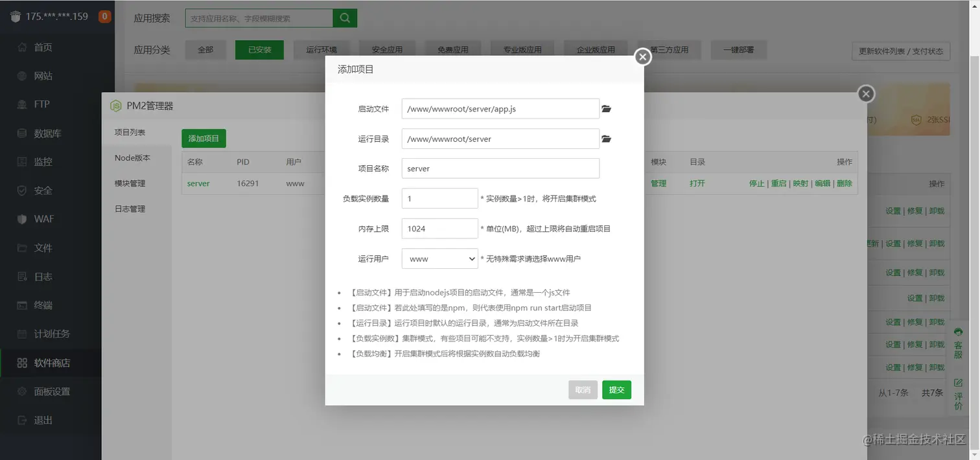Viewport: 980px width, 460px height.
Task: Click the 终端 terminal sidebar icon
Action: pyautogui.click(x=22, y=305)
